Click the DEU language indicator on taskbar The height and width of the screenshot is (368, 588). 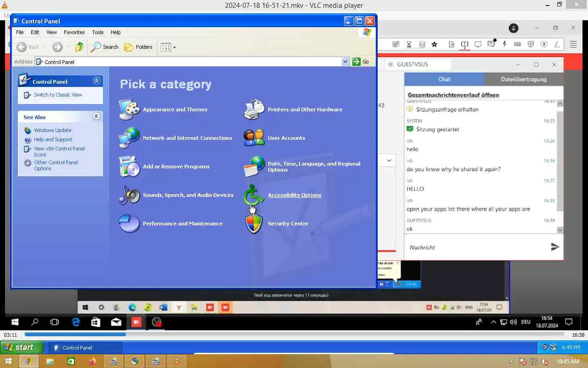(526, 322)
